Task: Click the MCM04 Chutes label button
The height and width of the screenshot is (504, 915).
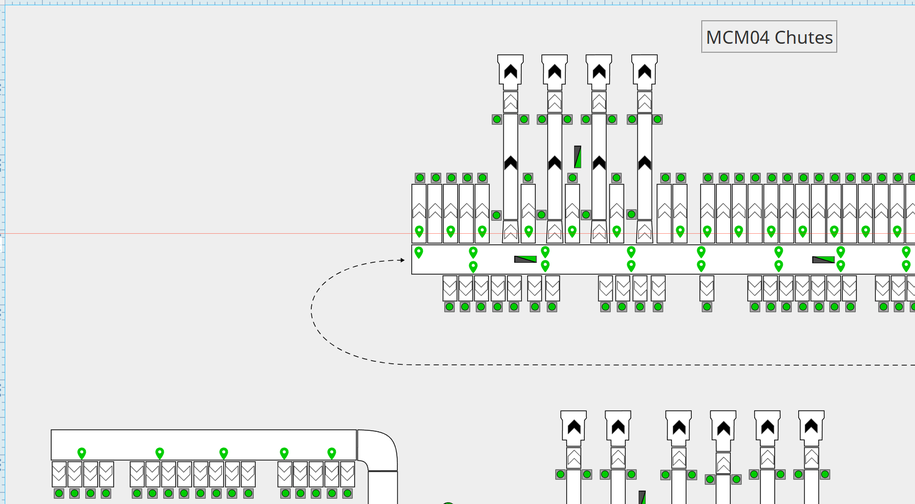Action: coord(768,38)
